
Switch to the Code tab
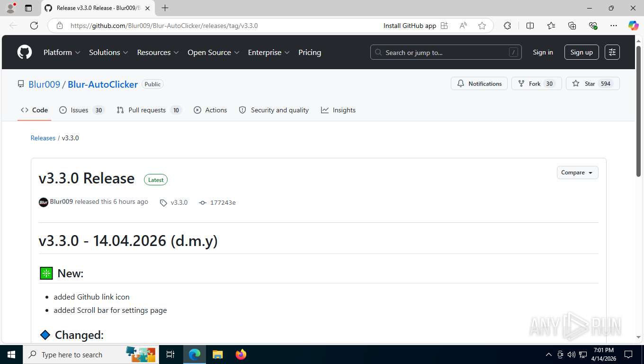(x=34, y=110)
